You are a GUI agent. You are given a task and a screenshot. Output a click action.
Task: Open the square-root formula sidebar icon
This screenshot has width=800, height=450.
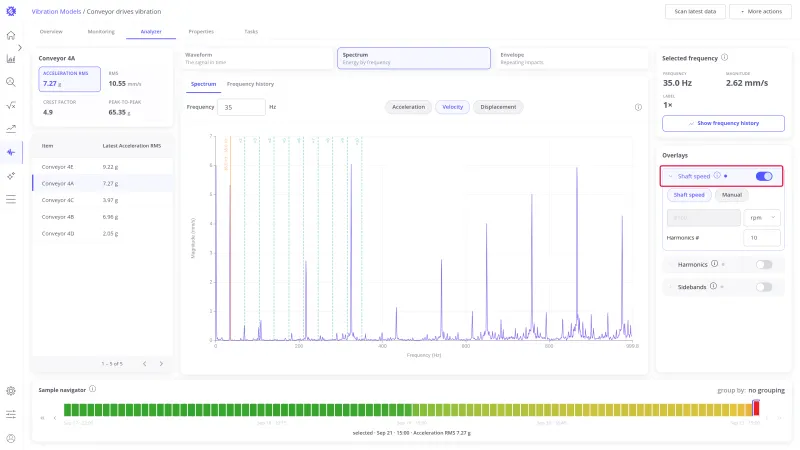pyautogui.click(x=11, y=106)
